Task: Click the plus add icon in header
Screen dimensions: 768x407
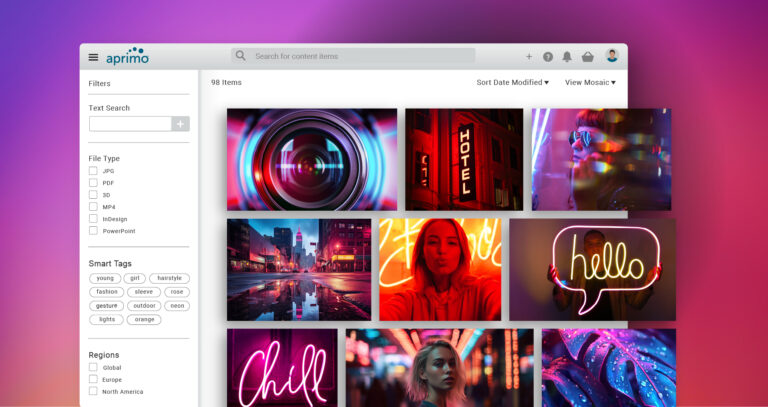Action: pyautogui.click(x=529, y=57)
